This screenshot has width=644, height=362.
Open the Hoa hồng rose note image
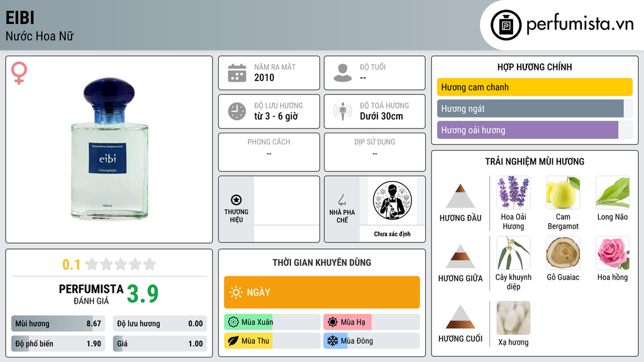(x=613, y=253)
